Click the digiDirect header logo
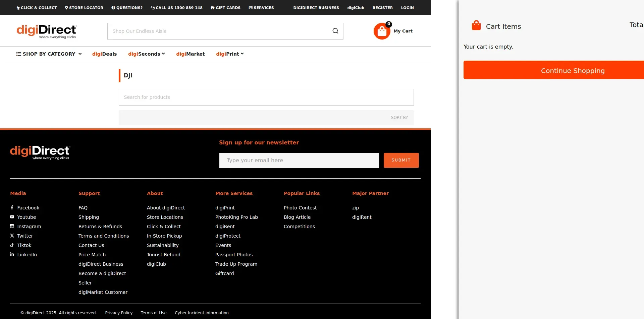This screenshot has height=319, width=644. click(47, 31)
